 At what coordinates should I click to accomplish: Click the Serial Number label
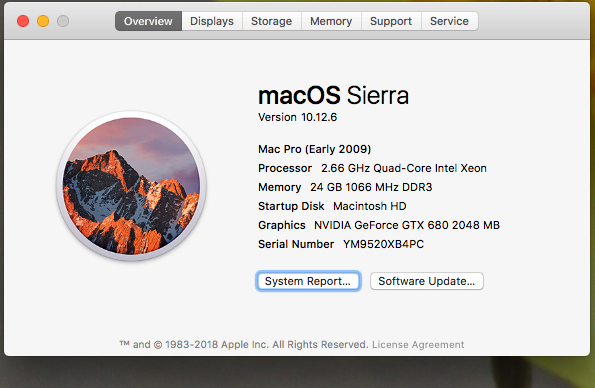[x=296, y=244]
